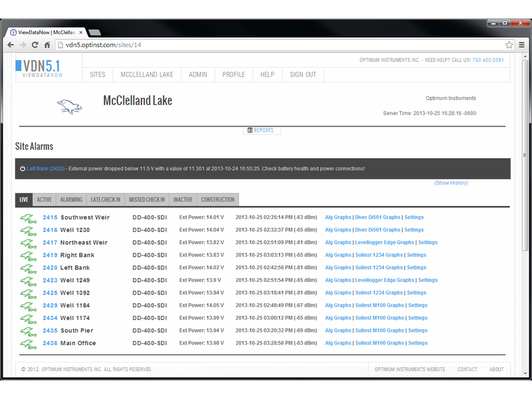Open the McClelland Lake menu item
Viewport: 532px width, 399px height.
(x=147, y=74)
